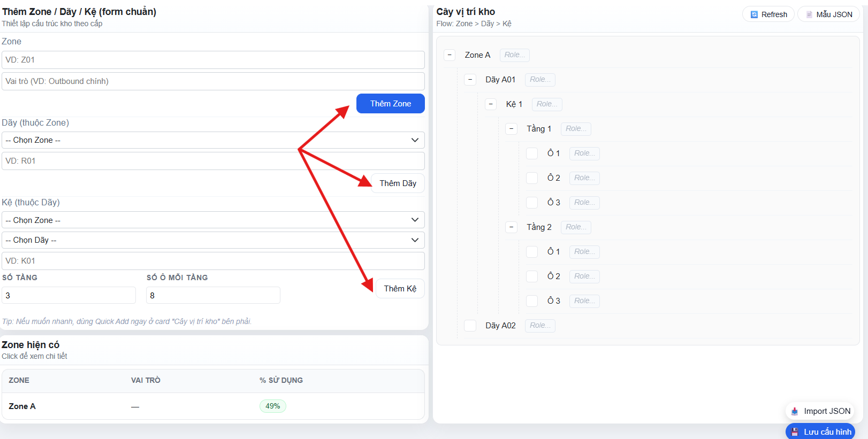
Task: Open the Mẫu JSON template button
Action: [x=828, y=14]
